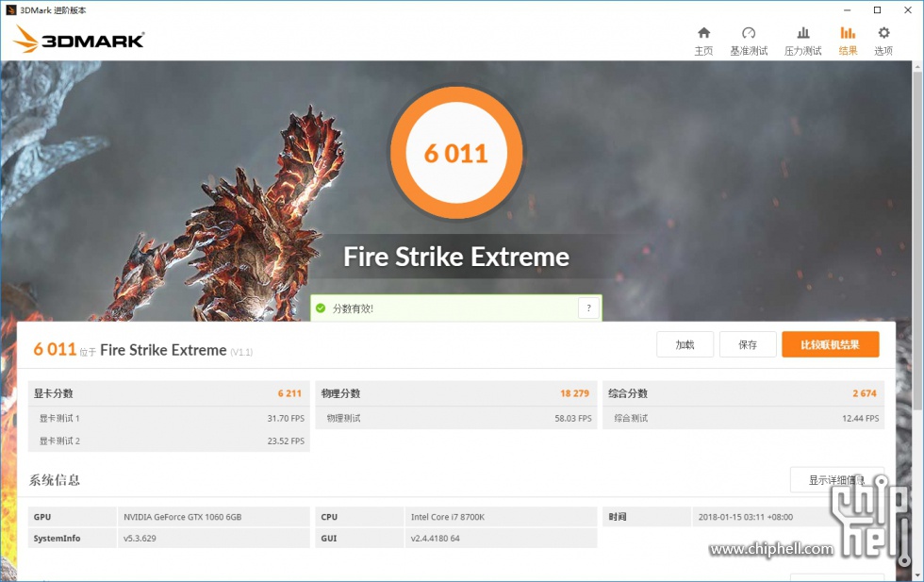Click the combined score value 2 674
The image size is (924, 582).
865,393
